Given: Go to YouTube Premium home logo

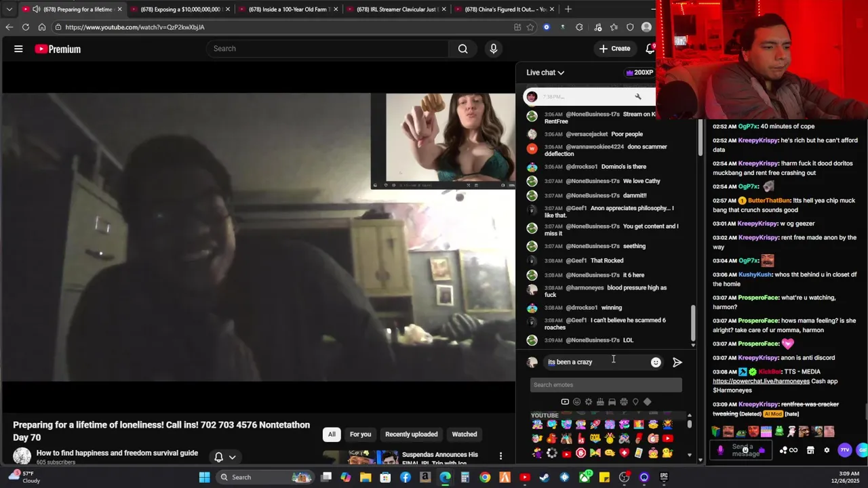Looking at the screenshot, I should (58, 49).
